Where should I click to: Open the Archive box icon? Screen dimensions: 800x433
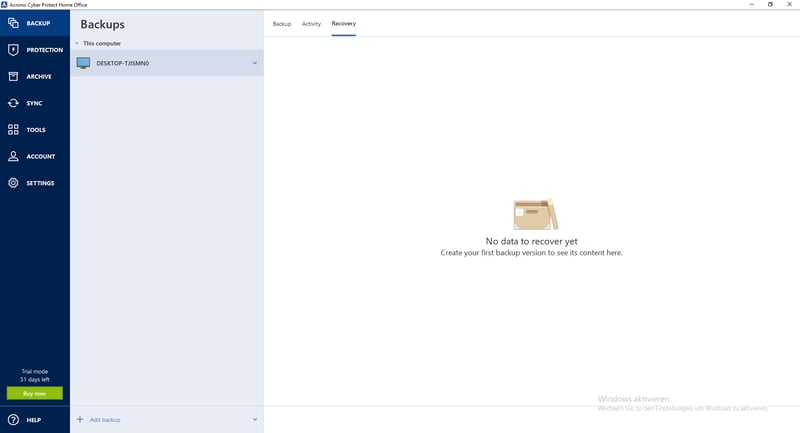click(x=13, y=77)
